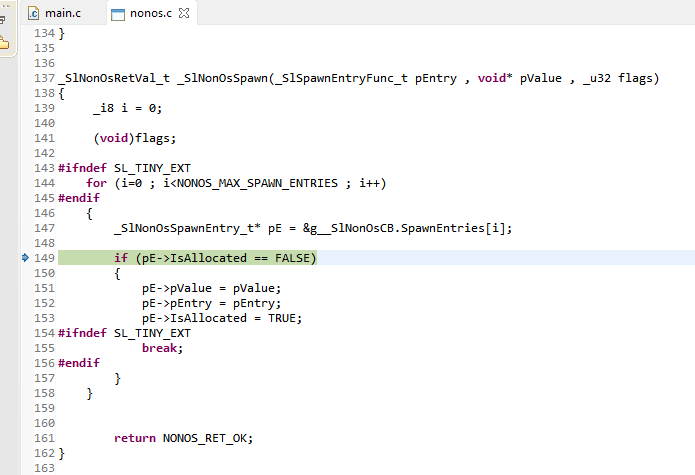The height and width of the screenshot is (475, 695).
Task: Click '_SlNonOsSpawn' function name
Action: tap(223, 78)
